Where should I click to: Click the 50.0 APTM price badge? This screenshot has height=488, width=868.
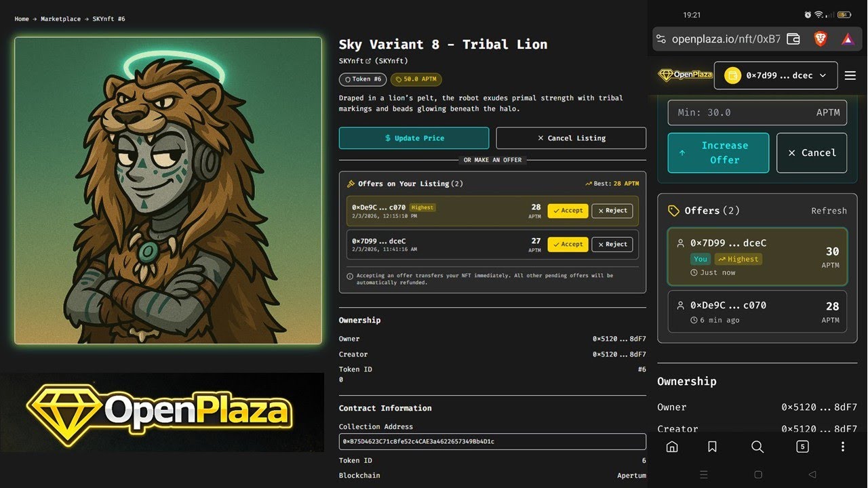[416, 79]
